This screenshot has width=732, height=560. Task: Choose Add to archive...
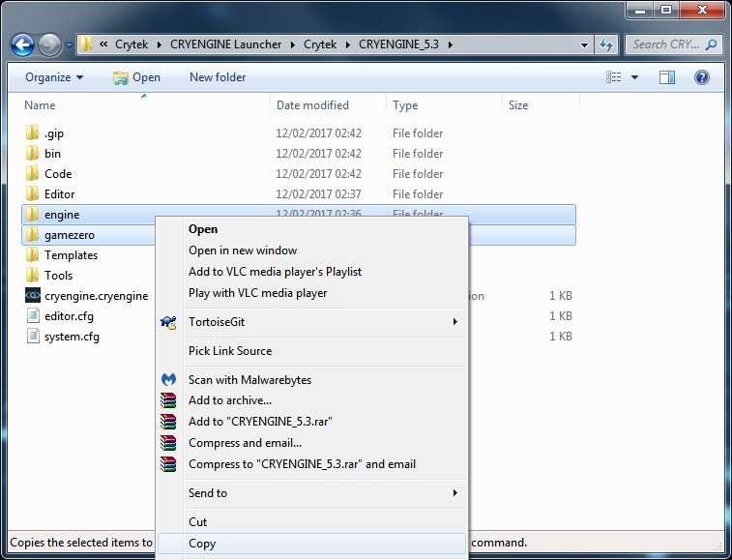tap(311, 400)
